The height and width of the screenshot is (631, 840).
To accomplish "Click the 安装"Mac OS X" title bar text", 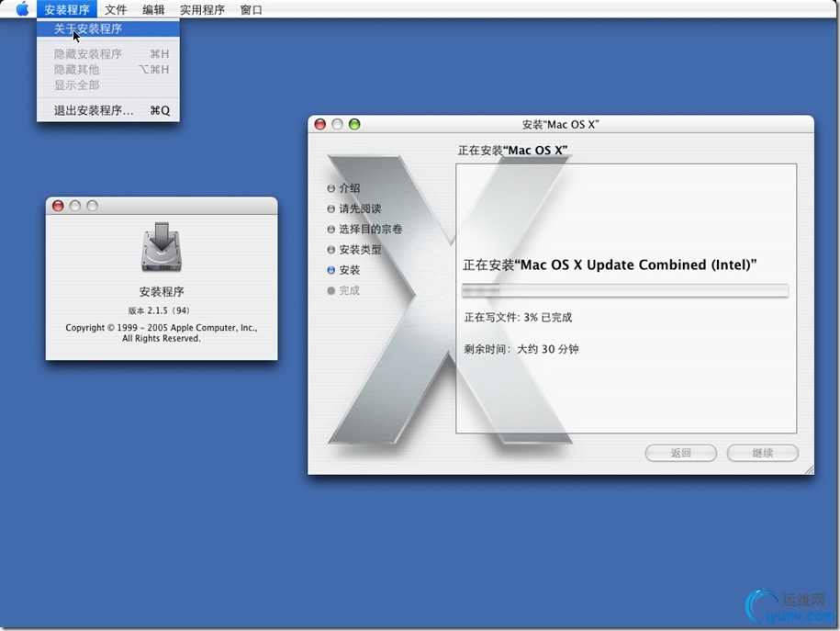I will [x=560, y=124].
